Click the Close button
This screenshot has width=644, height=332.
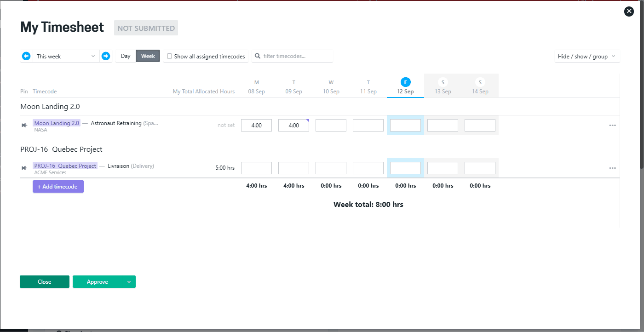(44, 281)
